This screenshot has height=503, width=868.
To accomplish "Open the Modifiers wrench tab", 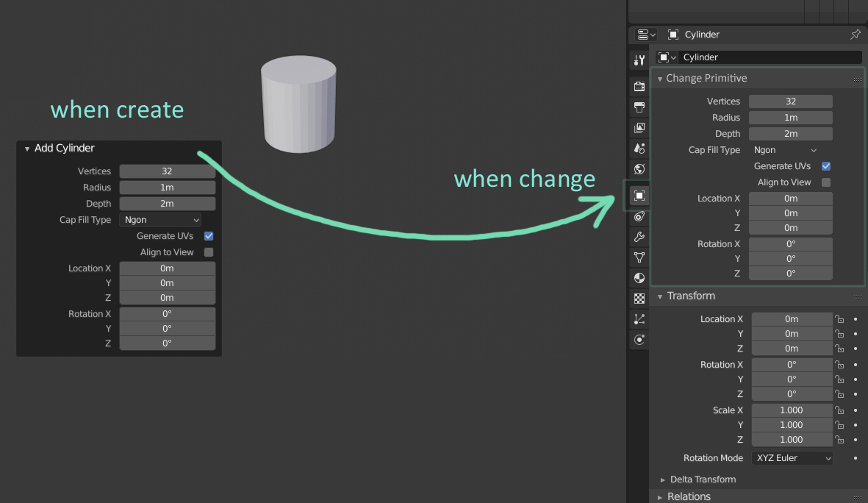I will [x=639, y=237].
